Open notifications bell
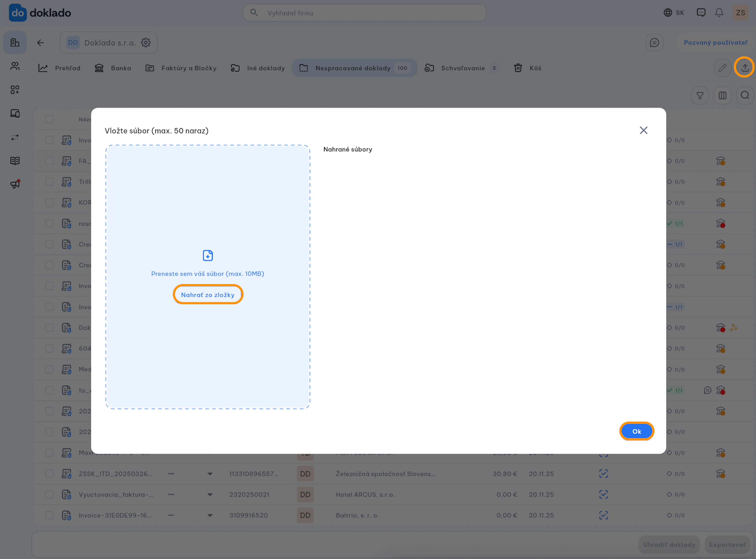The image size is (756, 559). 719,13
